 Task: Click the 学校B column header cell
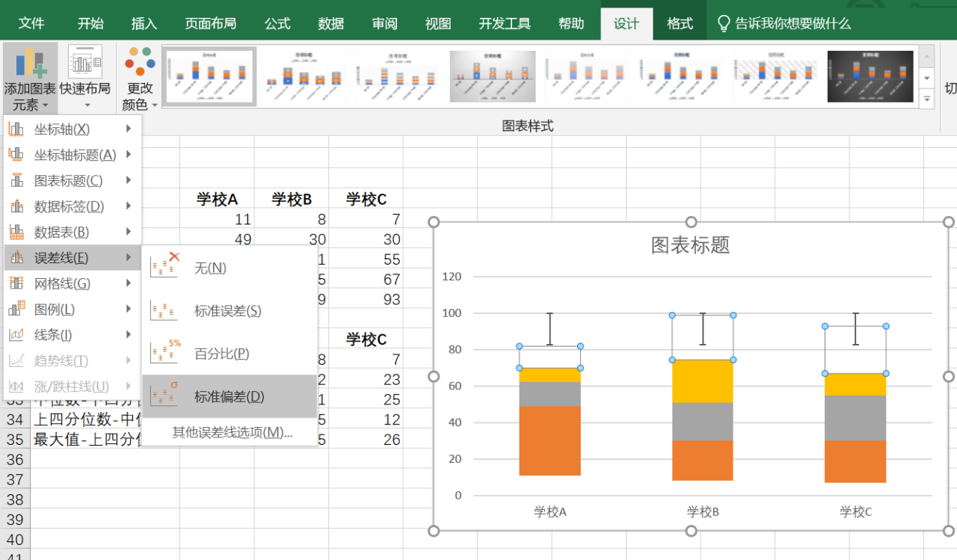291,199
